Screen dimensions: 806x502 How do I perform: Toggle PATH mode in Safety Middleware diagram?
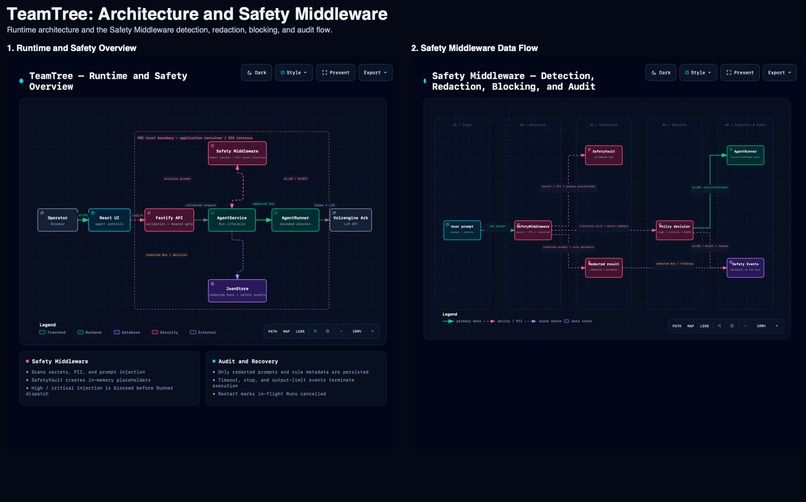click(x=676, y=326)
